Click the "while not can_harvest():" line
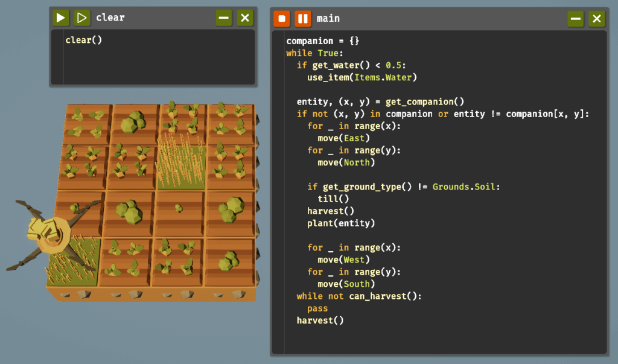 (358, 296)
